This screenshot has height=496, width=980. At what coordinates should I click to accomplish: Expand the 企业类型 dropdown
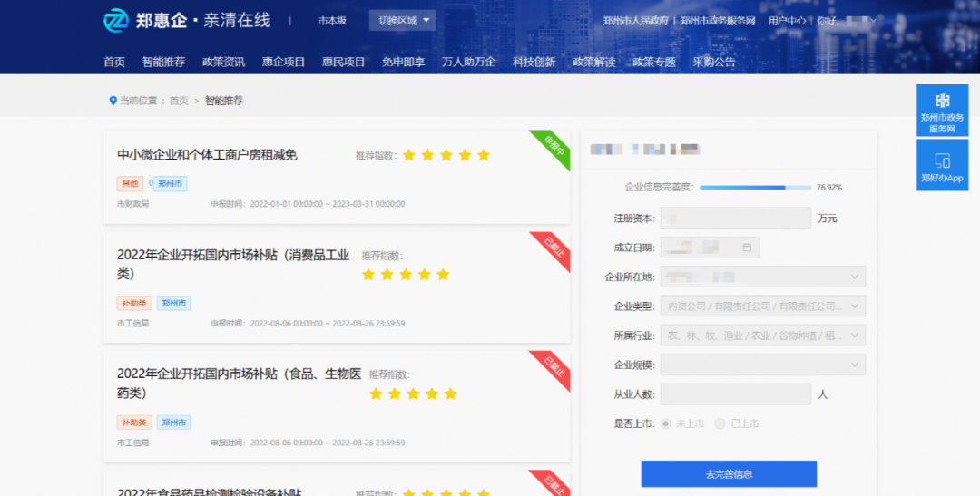tap(762, 306)
